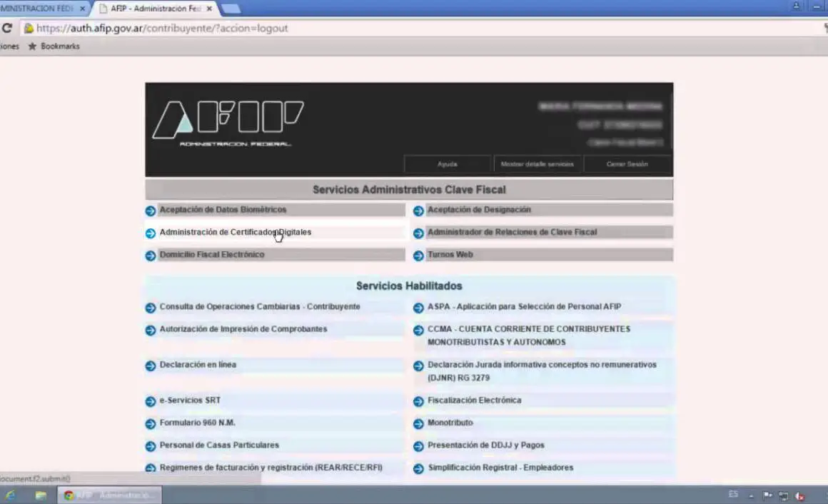The width and height of the screenshot is (828, 504).
Task: Click the arrow icon beside Administrador de Relaciones
Action: [x=419, y=233]
